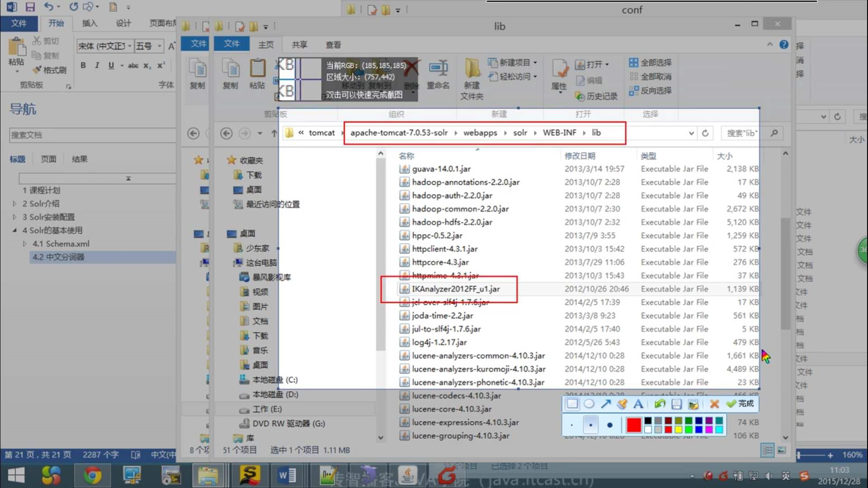
Task: Open recent locations dropdown arrow
Action: 260,133
